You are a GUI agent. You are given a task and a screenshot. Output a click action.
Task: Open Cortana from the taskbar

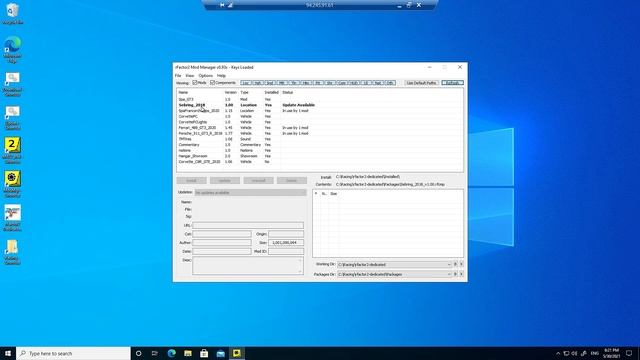click(138, 353)
